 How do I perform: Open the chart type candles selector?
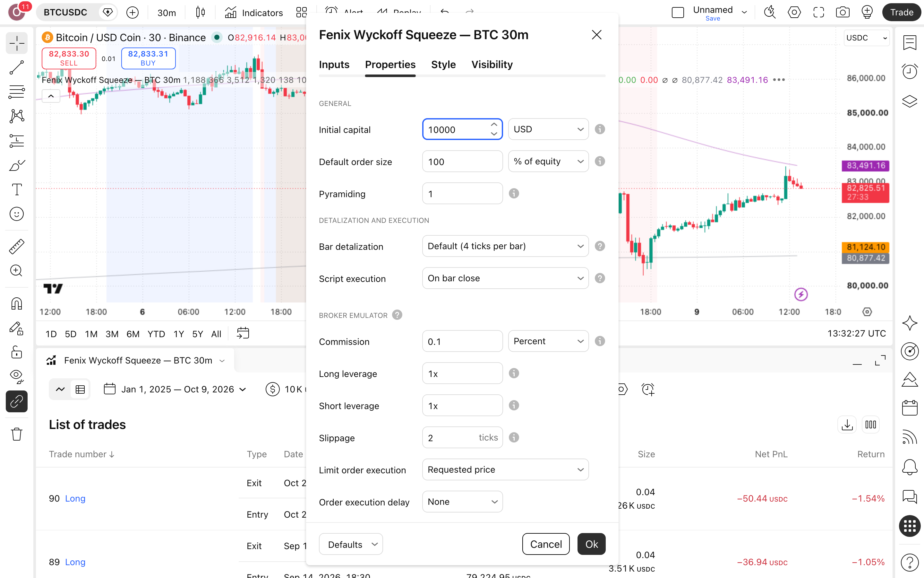(200, 13)
